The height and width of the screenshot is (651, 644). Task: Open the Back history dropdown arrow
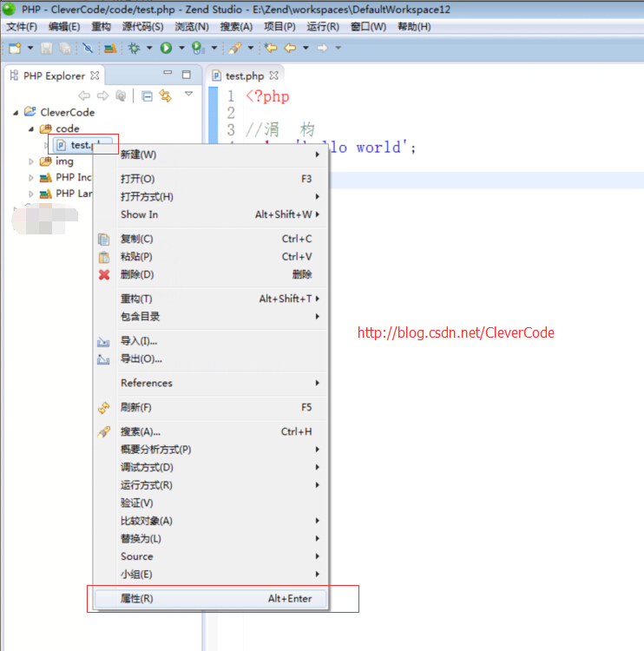pos(306,48)
